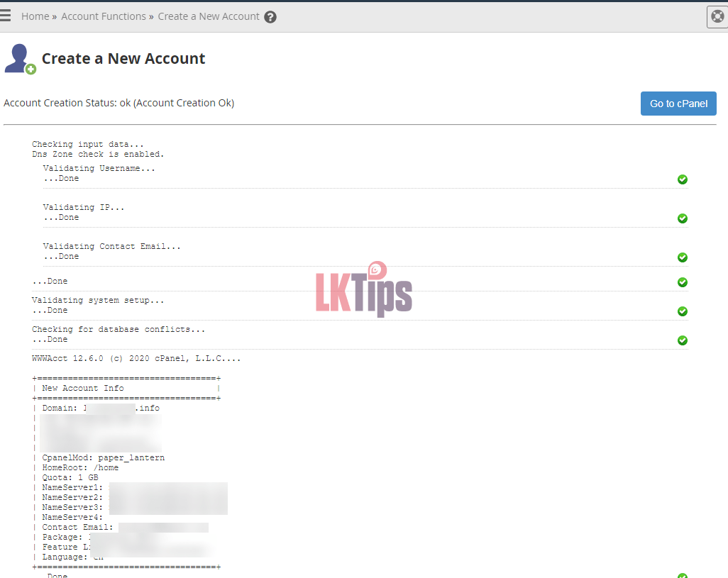Viewport: 728px width, 578px height.
Task: Click the help question mark icon
Action: pyautogui.click(x=270, y=17)
